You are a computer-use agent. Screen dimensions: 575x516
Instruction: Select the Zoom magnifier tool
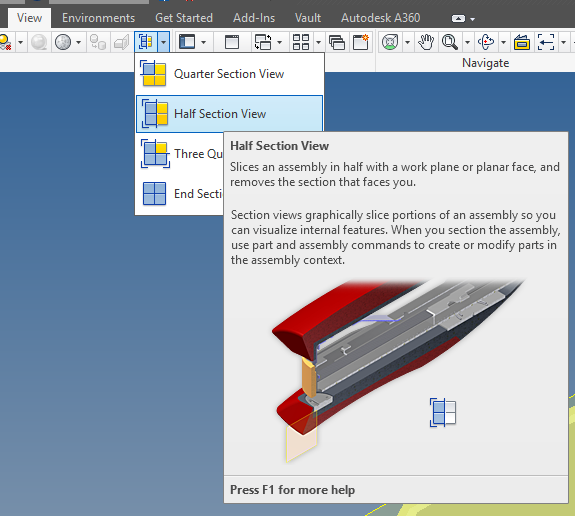pyautogui.click(x=450, y=42)
